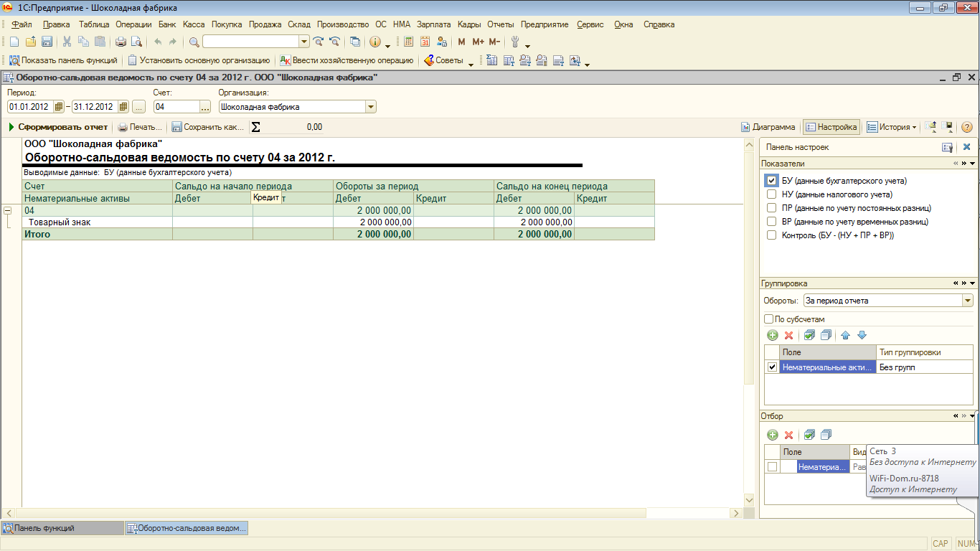Click green plus Add icon in Отбор
This screenshot has width=980, height=551.
click(x=773, y=435)
